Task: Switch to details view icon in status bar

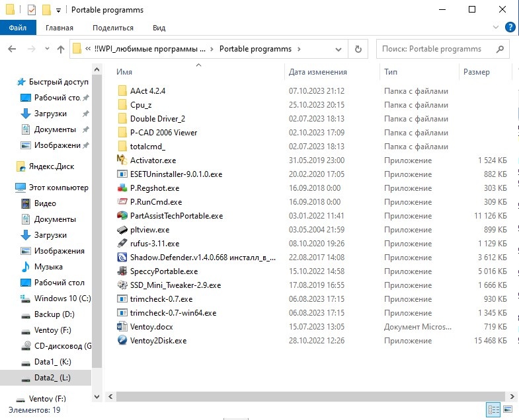Action: click(493, 410)
